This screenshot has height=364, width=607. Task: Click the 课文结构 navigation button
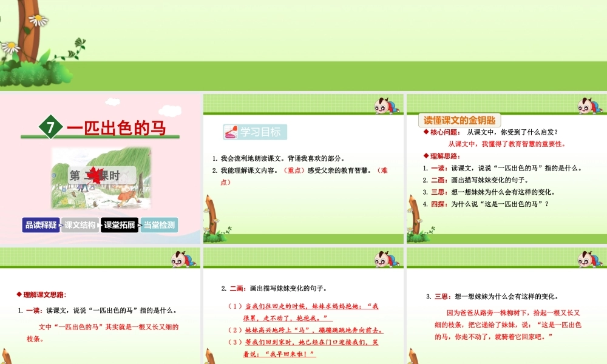point(80,224)
